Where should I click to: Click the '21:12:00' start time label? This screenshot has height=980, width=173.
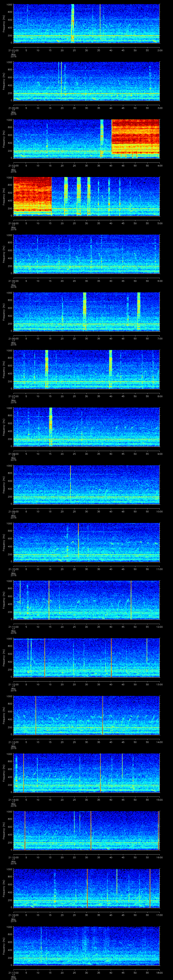coord(13,684)
